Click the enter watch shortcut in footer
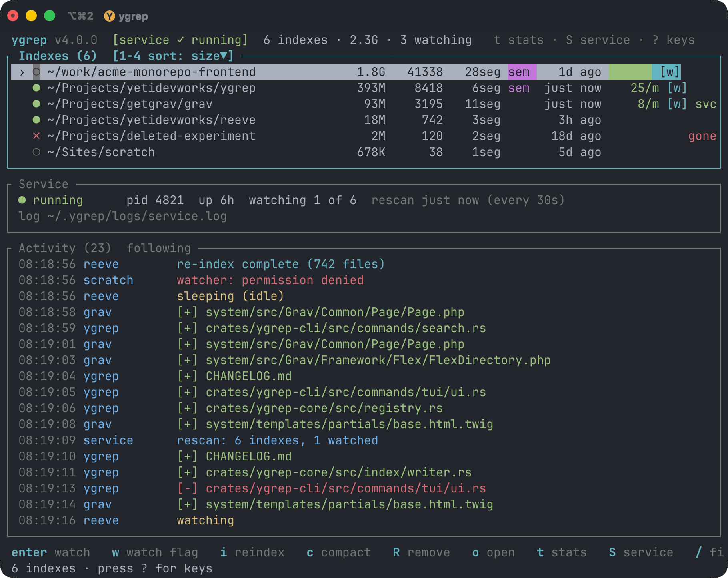Screen dimensions: 728x578 tap(51, 552)
